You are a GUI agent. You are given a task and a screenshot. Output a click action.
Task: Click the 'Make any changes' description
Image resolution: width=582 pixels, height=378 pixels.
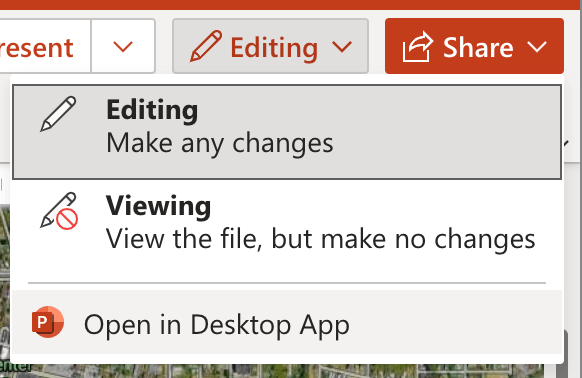click(x=220, y=143)
